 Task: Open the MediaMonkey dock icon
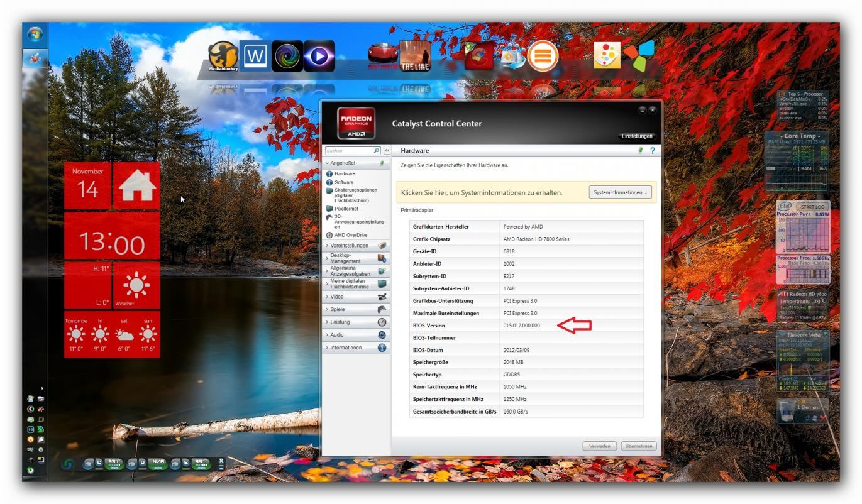[223, 57]
